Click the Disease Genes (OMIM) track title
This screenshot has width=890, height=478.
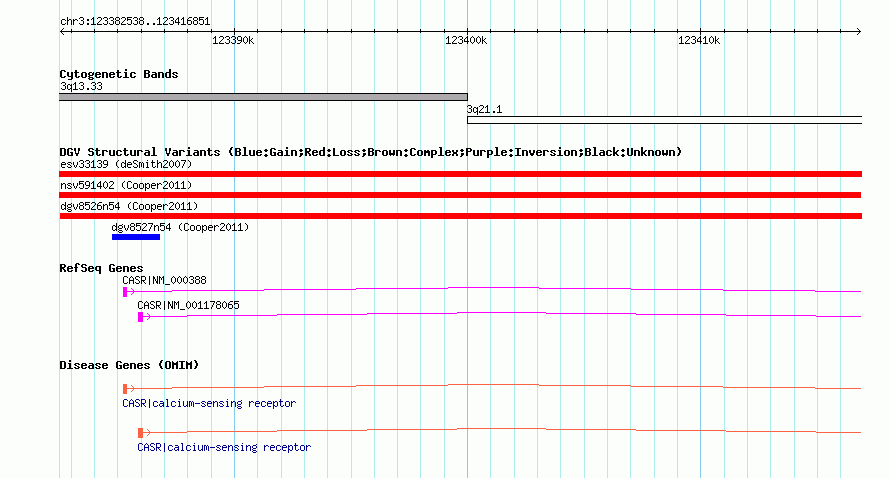tap(129, 365)
